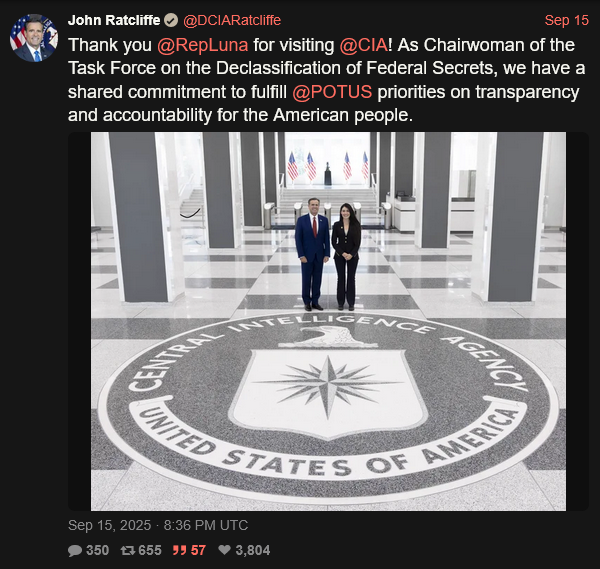Open the Sep 15 date permalink
The height and width of the screenshot is (569, 600).
566,20
